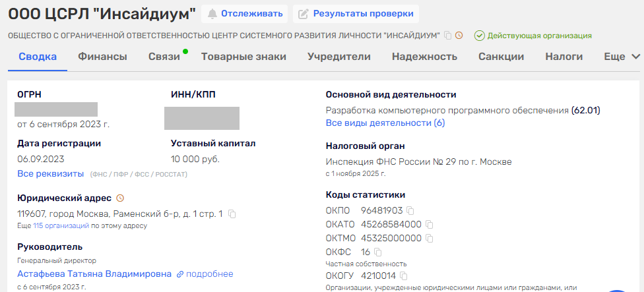
Task: Open the Санкции tab
Action: pyautogui.click(x=501, y=57)
